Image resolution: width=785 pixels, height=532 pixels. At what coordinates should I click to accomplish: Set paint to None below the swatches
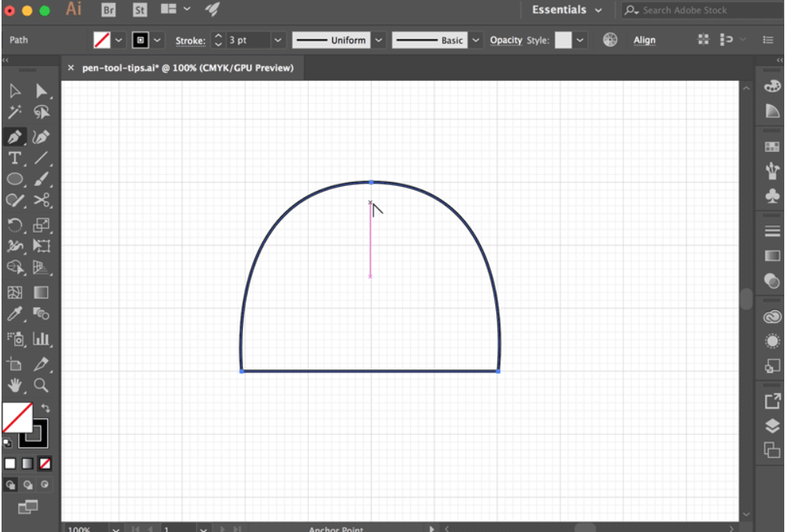[x=44, y=464]
